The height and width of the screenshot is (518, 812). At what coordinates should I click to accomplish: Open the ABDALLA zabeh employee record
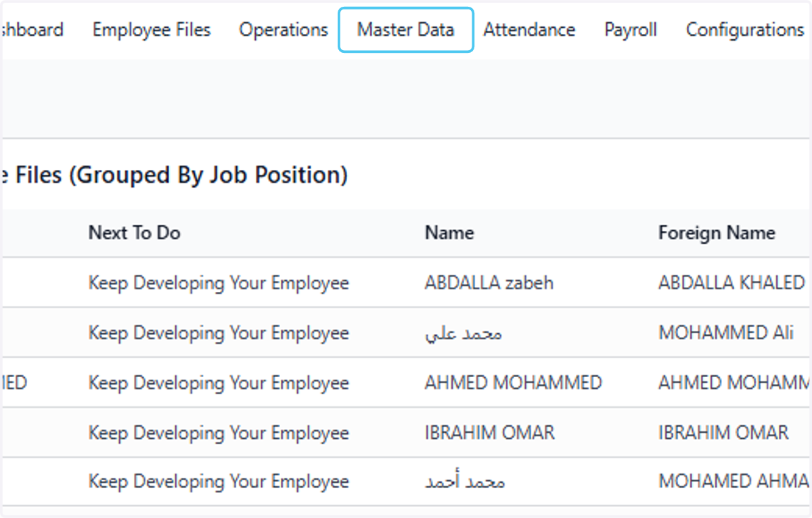pyautogui.click(x=489, y=282)
